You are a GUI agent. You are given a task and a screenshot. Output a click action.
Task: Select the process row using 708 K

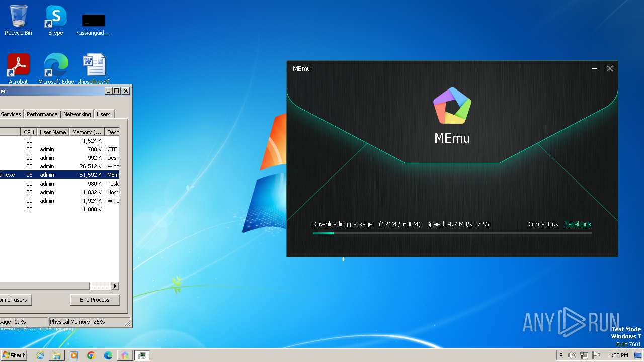59,149
